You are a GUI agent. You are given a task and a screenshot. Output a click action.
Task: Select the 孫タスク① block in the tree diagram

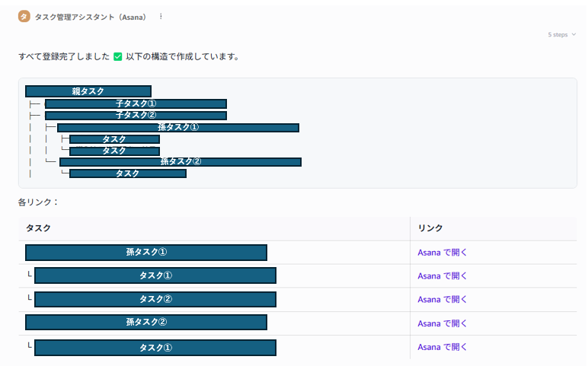point(178,127)
